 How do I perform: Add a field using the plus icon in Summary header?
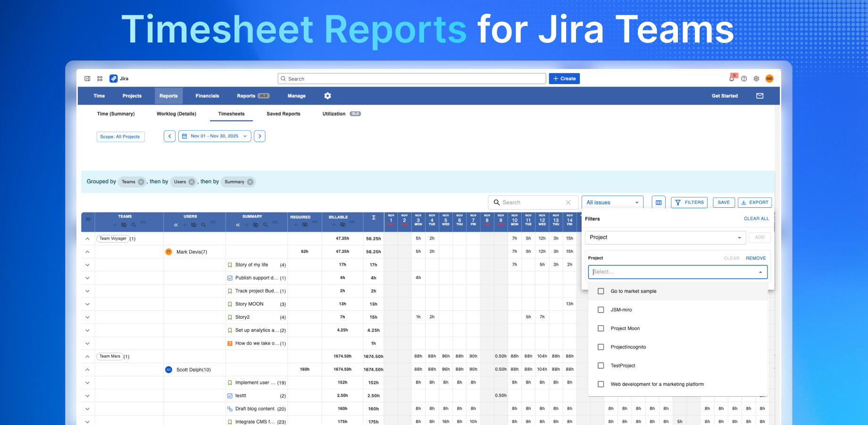coord(247,225)
